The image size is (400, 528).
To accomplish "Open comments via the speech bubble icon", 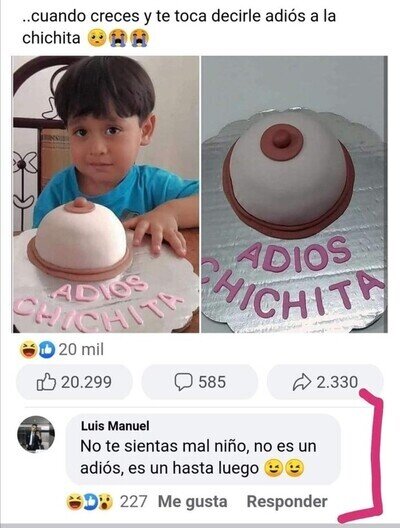I will [184, 382].
